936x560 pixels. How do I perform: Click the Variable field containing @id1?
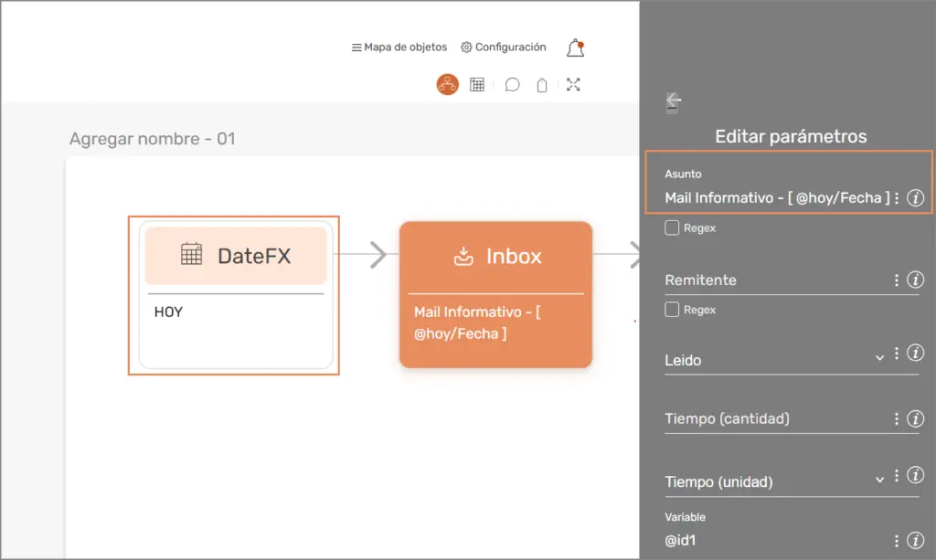[775, 541]
